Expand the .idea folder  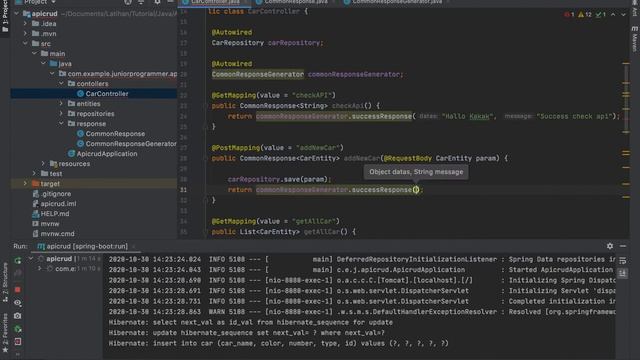pos(25,24)
